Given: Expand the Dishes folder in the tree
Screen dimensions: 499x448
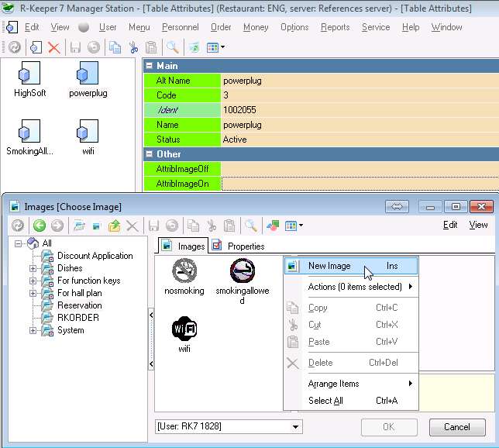Looking at the screenshot, I should pos(33,268).
